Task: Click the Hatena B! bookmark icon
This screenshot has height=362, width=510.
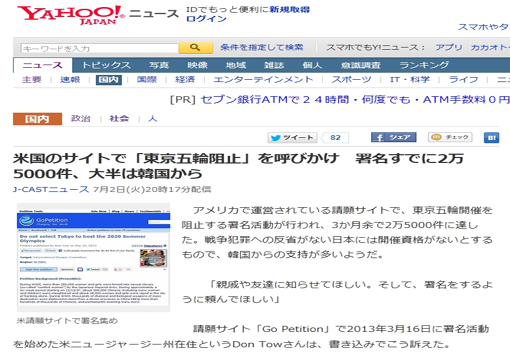Action: (x=491, y=138)
